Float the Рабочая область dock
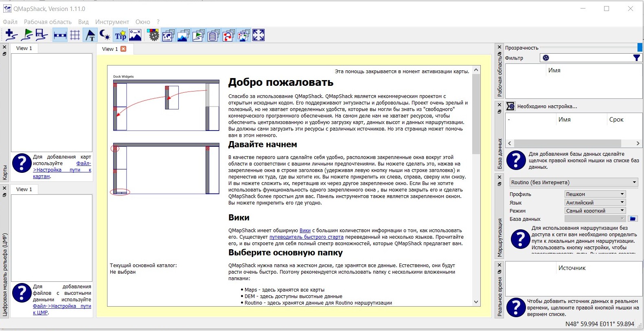 (499, 54)
